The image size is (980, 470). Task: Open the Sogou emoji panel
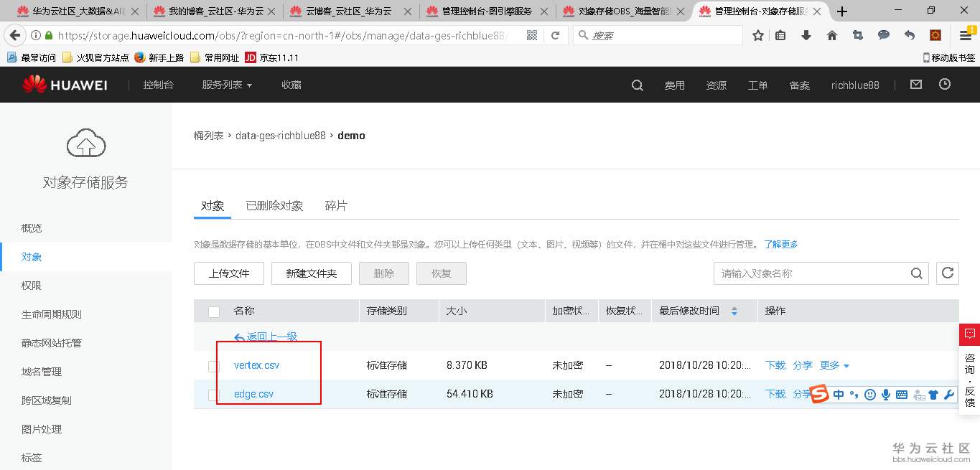[869, 394]
